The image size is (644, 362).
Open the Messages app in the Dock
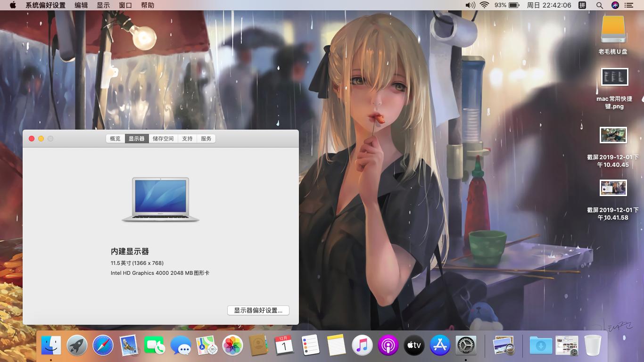[181, 346]
